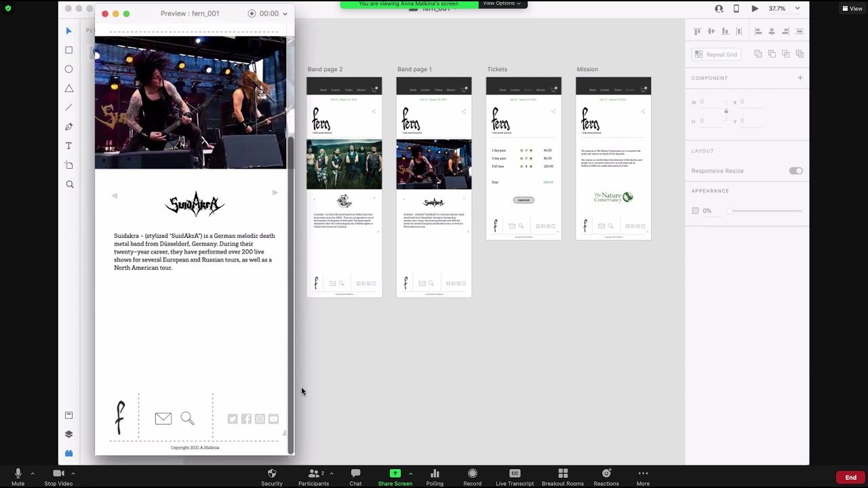The height and width of the screenshot is (488, 868).
Task: Click the green Share Screen button
Action: point(395,476)
